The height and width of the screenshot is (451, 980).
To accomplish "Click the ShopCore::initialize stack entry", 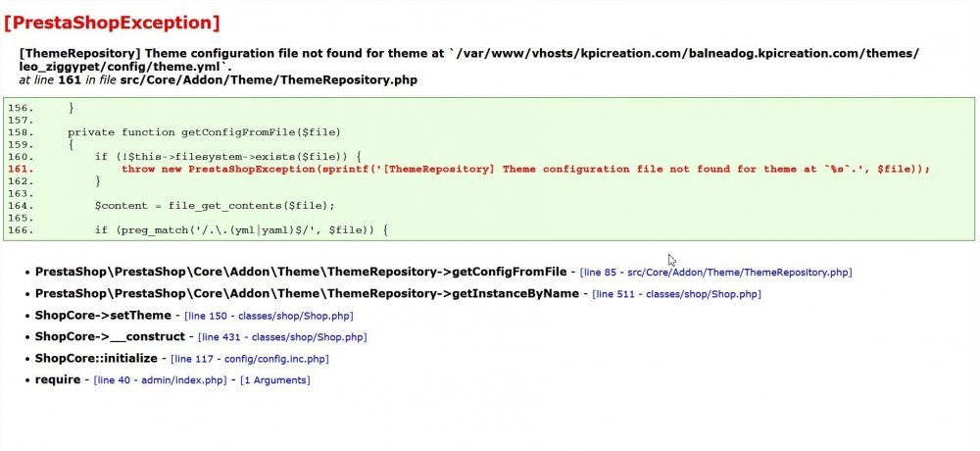I will point(96,359).
